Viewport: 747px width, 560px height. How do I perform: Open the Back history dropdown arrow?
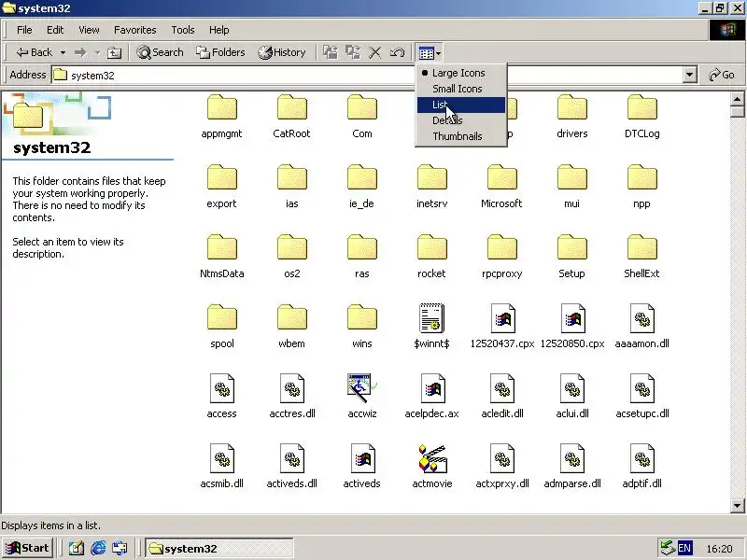click(63, 52)
